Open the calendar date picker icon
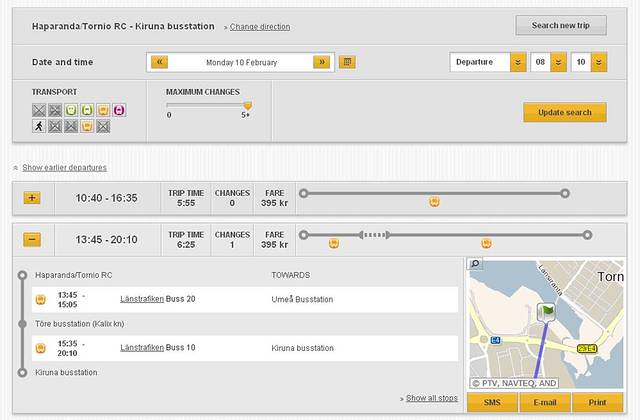The height and width of the screenshot is (420, 640). coord(347,62)
